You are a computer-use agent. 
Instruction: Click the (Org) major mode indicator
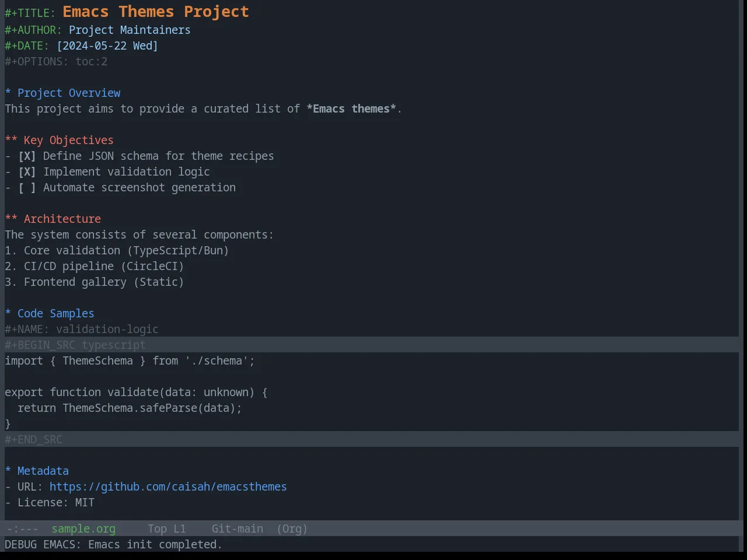[292, 528]
